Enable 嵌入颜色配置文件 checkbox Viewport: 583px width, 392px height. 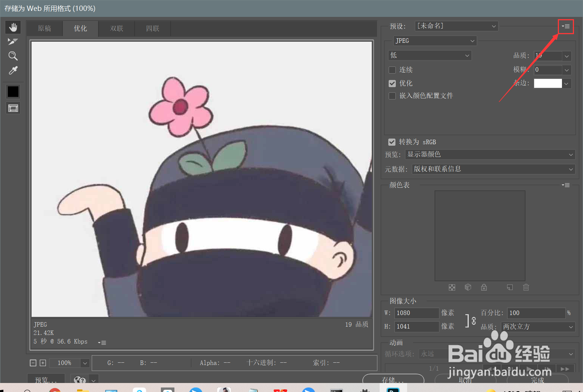(x=392, y=96)
